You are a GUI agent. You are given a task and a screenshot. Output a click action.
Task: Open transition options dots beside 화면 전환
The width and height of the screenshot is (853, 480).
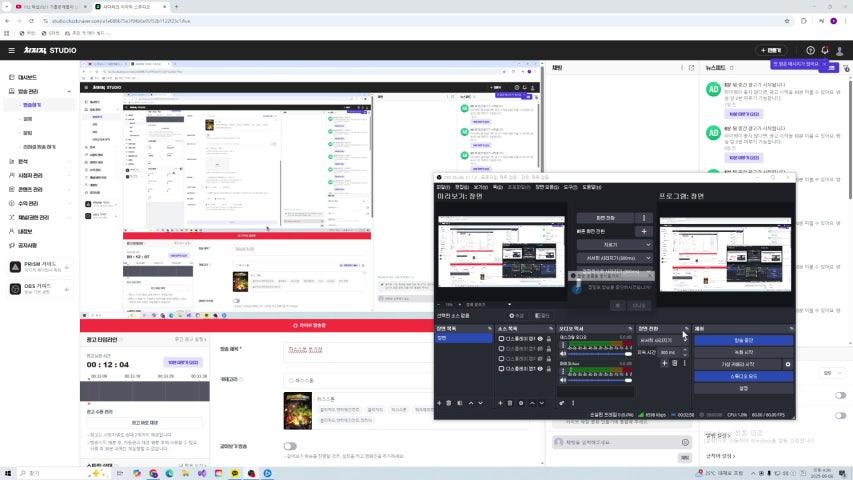[644, 218]
